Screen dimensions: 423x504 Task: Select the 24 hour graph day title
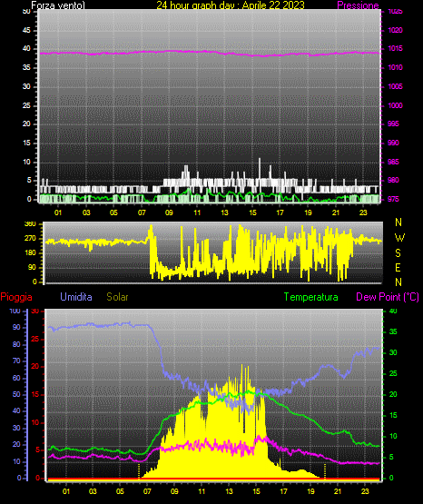pos(231,5)
